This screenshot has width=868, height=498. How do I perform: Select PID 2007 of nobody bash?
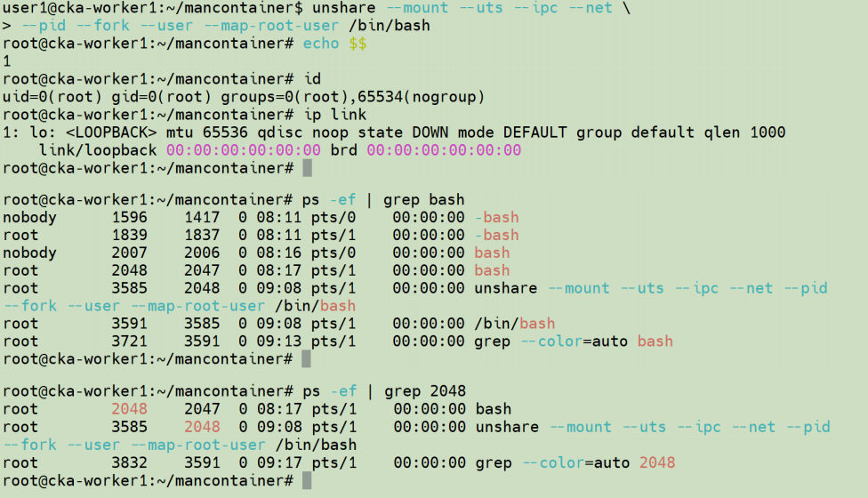pyautogui.click(x=130, y=253)
